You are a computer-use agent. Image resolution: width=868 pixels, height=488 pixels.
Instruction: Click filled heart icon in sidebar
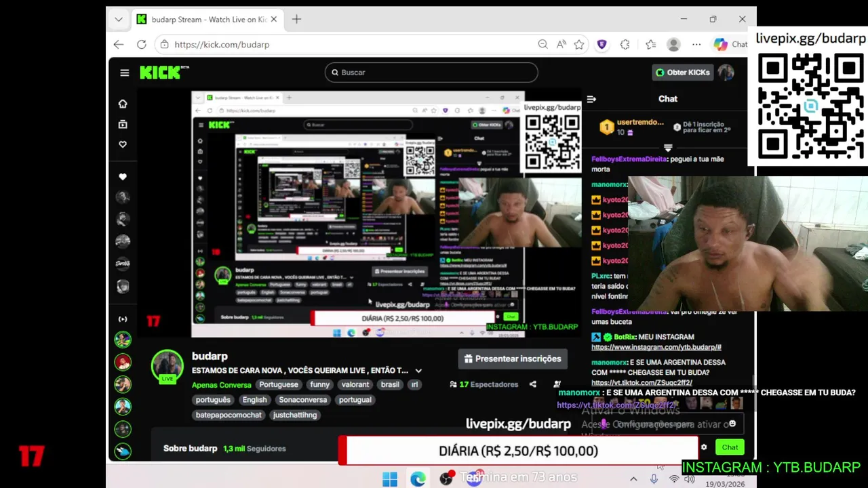tap(123, 177)
